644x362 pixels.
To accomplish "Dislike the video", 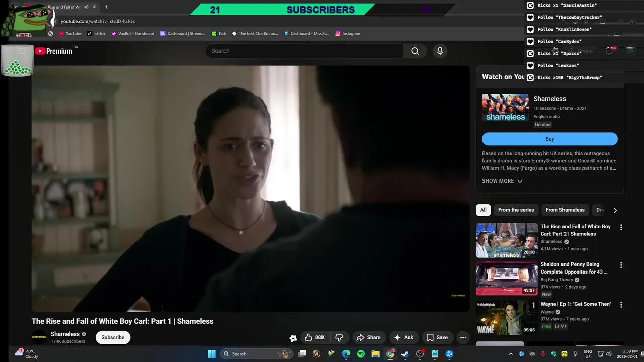I will tap(339, 337).
